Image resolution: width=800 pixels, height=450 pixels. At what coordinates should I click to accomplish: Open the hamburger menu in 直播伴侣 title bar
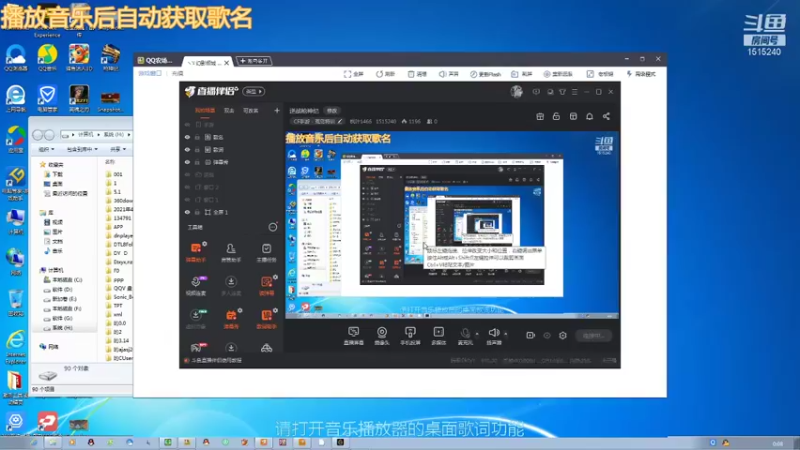pyautogui.click(x=574, y=92)
